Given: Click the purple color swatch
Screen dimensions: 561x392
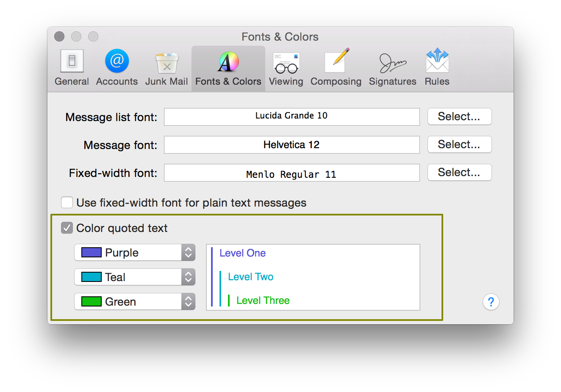Looking at the screenshot, I should tap(92, 252).
